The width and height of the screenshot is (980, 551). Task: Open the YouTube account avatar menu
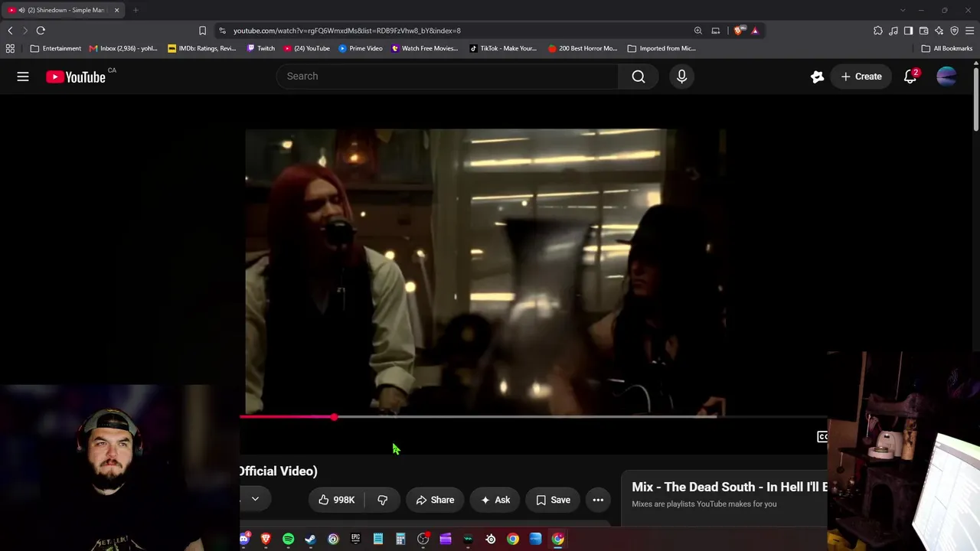coord(946,77)
